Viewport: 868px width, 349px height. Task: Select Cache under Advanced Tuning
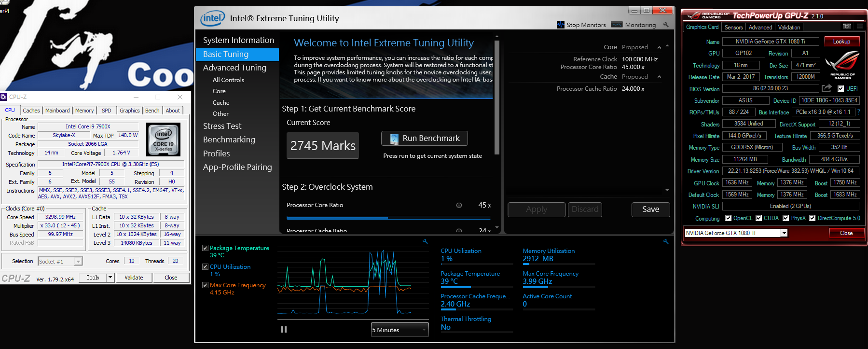221,103
